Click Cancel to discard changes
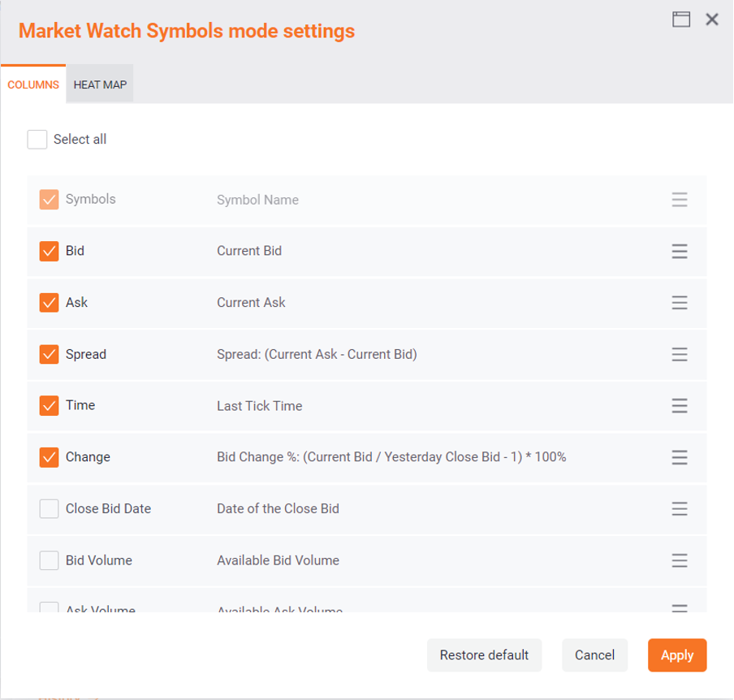 tap(594, 655)
